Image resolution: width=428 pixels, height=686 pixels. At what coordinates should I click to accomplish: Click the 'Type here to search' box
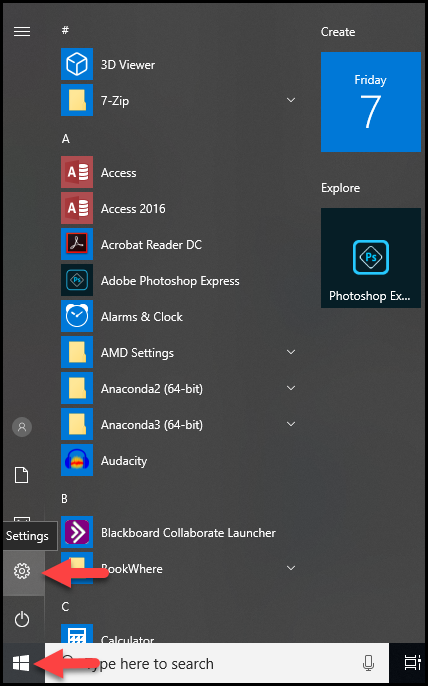pyautogui.click(x=217, y=663)
